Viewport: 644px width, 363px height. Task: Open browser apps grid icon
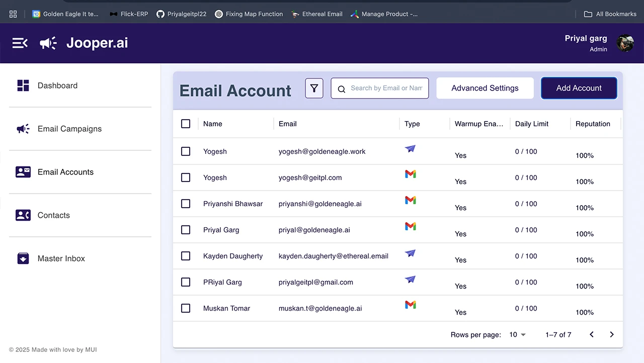[x=13, y=14]
